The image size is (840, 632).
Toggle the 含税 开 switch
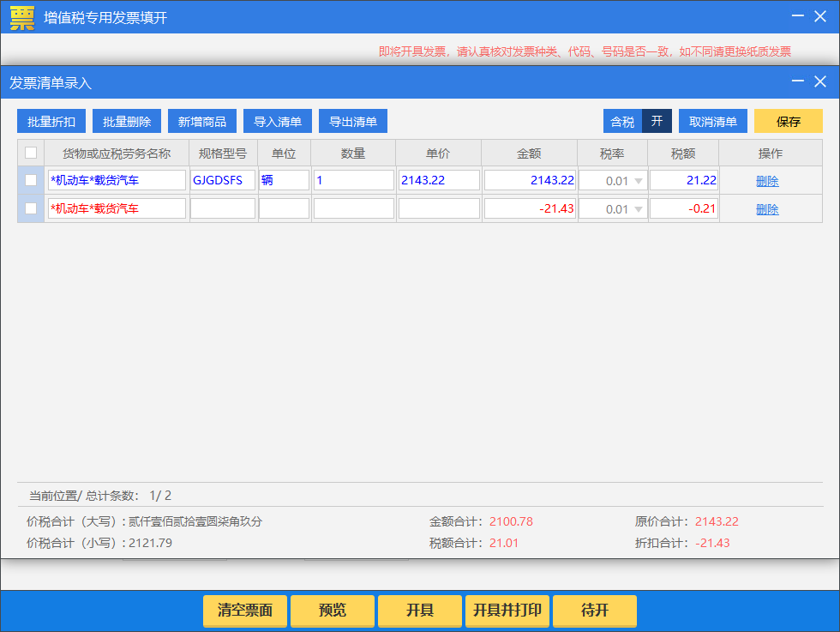pos(657,121)
